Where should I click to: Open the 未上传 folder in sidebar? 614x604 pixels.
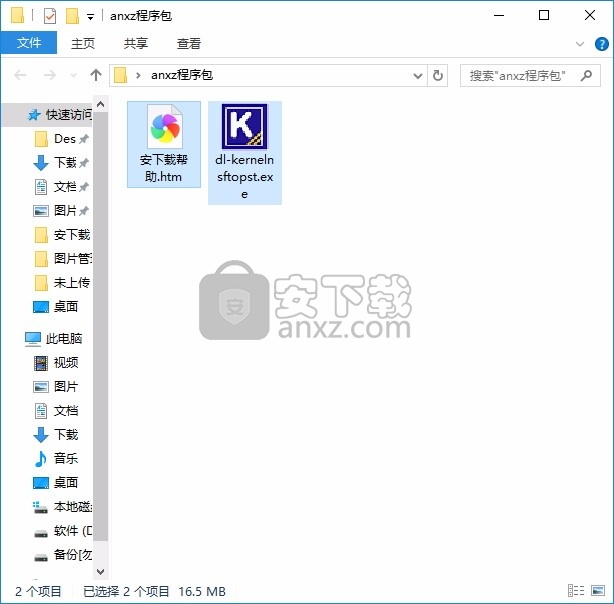62,282
